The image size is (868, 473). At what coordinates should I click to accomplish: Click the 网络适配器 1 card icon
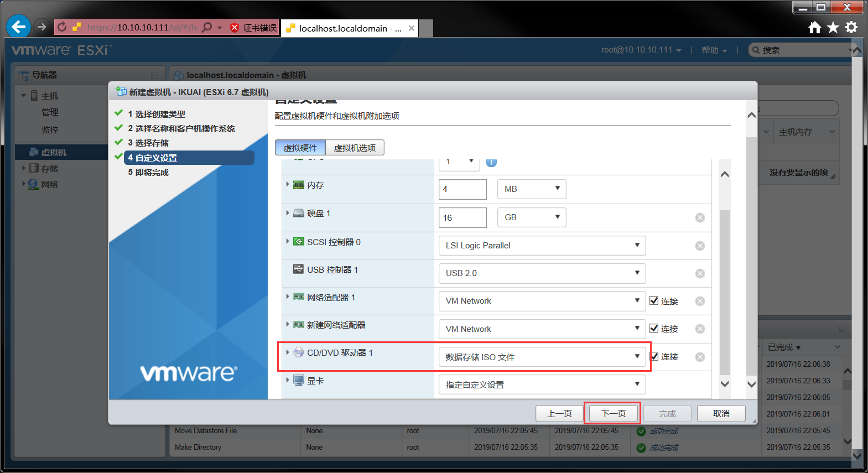(299, 297)
